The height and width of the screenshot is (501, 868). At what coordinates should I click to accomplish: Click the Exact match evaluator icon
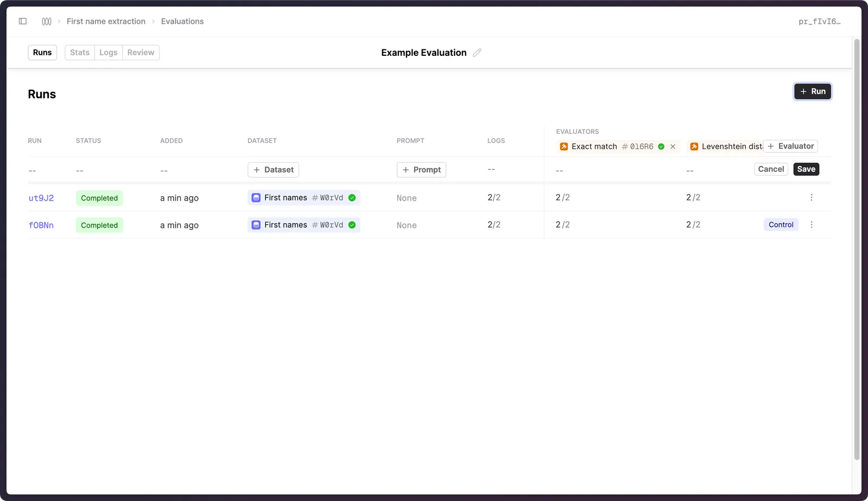pos(564,146)
